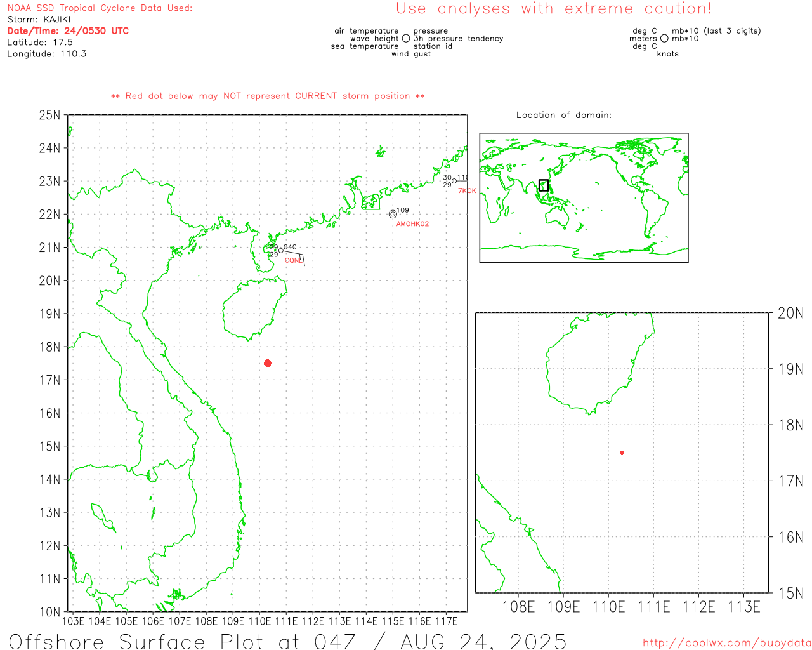
Task: Click the 'Storm: KAJIKI' text
Action: [39, 19]
